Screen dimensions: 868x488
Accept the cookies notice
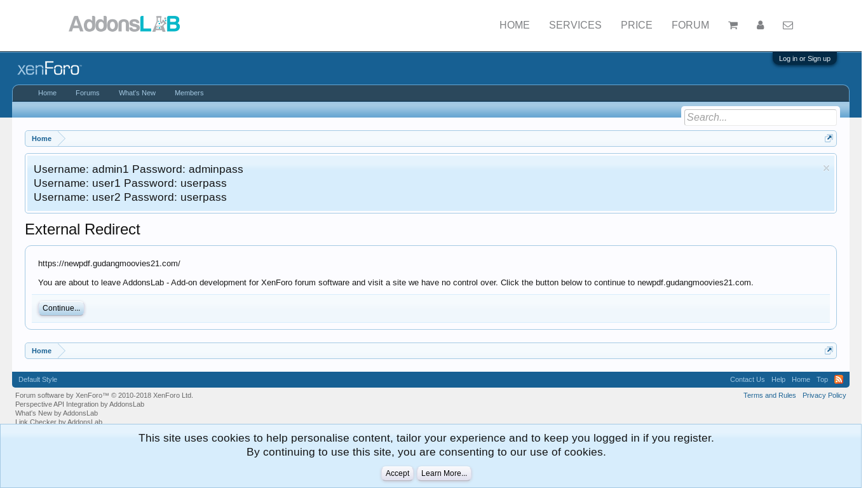pyautogui.click(x=397, y=473)
